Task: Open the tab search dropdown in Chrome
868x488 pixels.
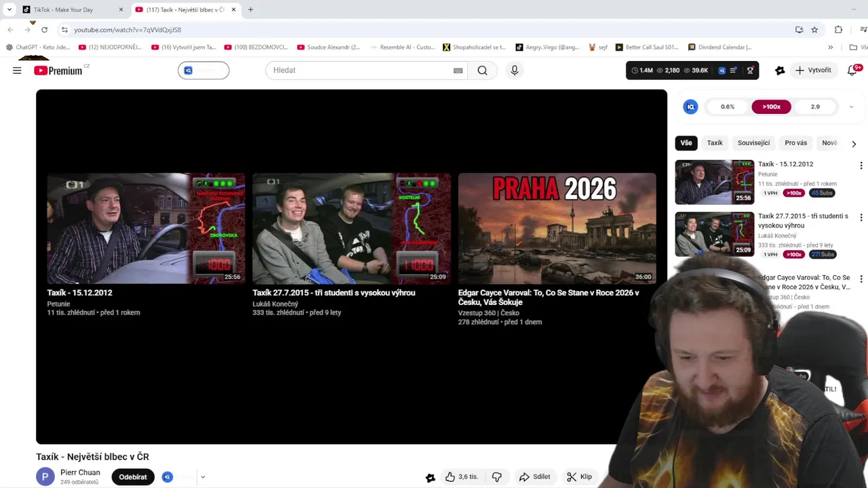Action: (x=9, y=9)
